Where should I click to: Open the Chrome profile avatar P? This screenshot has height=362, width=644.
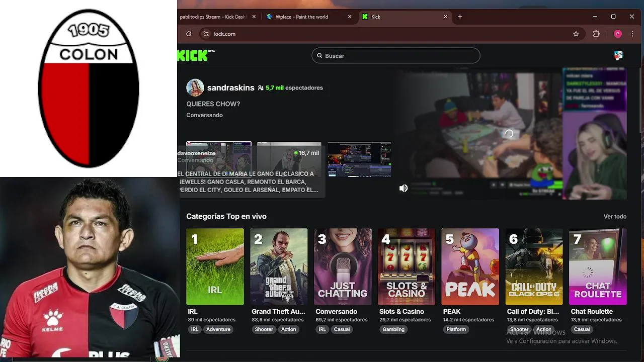coord(618,34)
